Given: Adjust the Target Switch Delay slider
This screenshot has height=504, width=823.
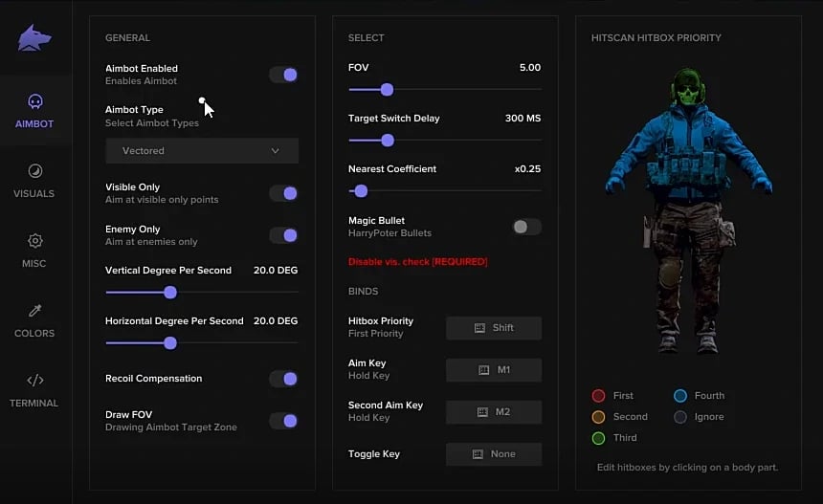Looking at the screenshot, I should (x=388, y=141).
